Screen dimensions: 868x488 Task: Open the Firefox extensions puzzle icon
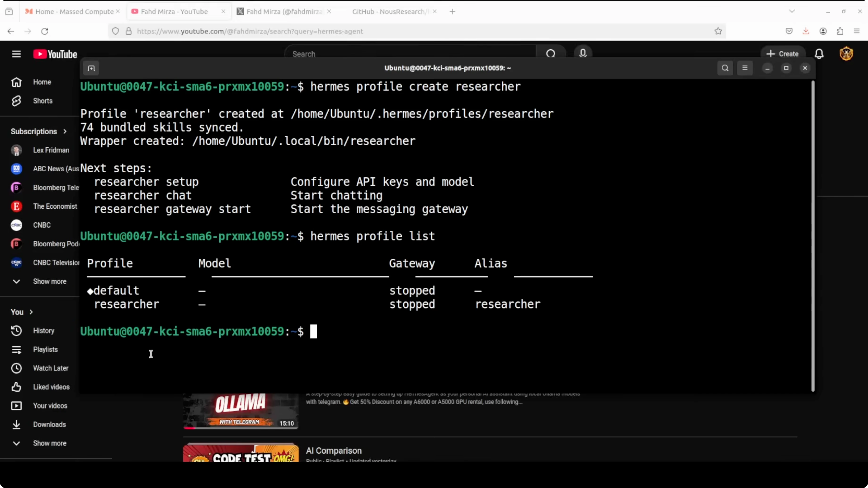coord(840,31)
